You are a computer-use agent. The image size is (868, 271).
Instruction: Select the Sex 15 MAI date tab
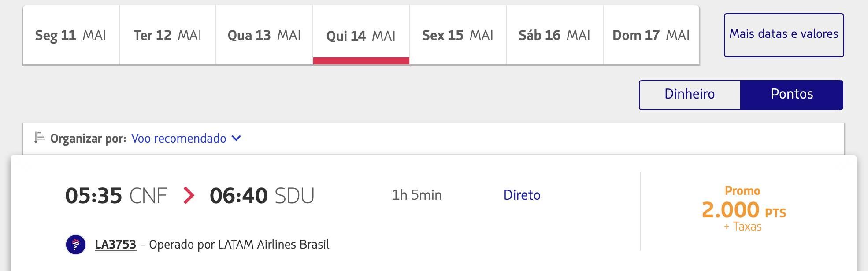[458, 35]
